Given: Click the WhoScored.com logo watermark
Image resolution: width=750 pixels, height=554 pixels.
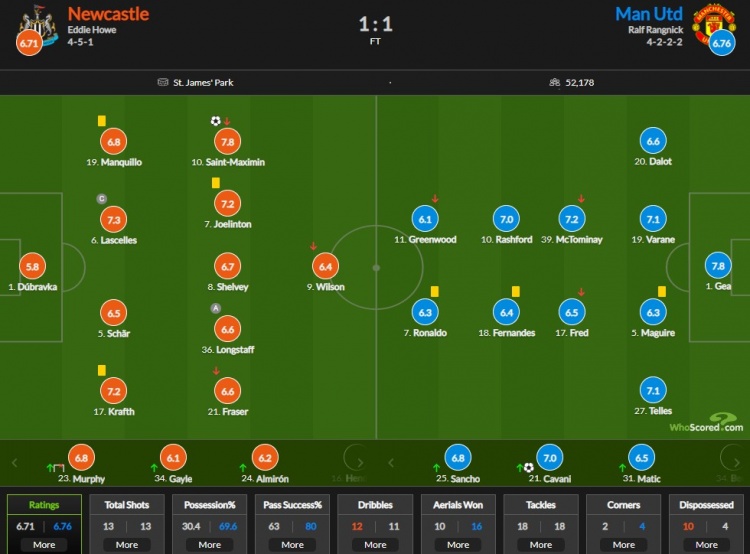Looking at the screenshot, I should [x=706, y=423].
